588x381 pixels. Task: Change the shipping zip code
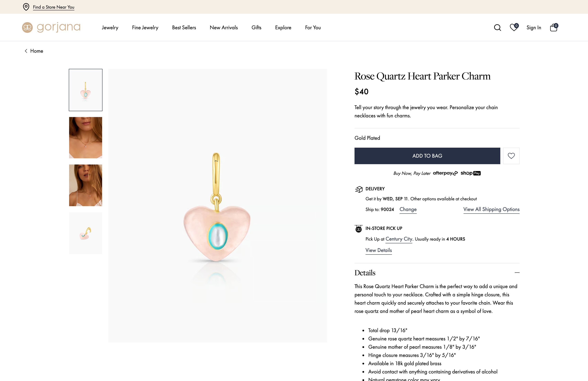[x=408, y=209]
